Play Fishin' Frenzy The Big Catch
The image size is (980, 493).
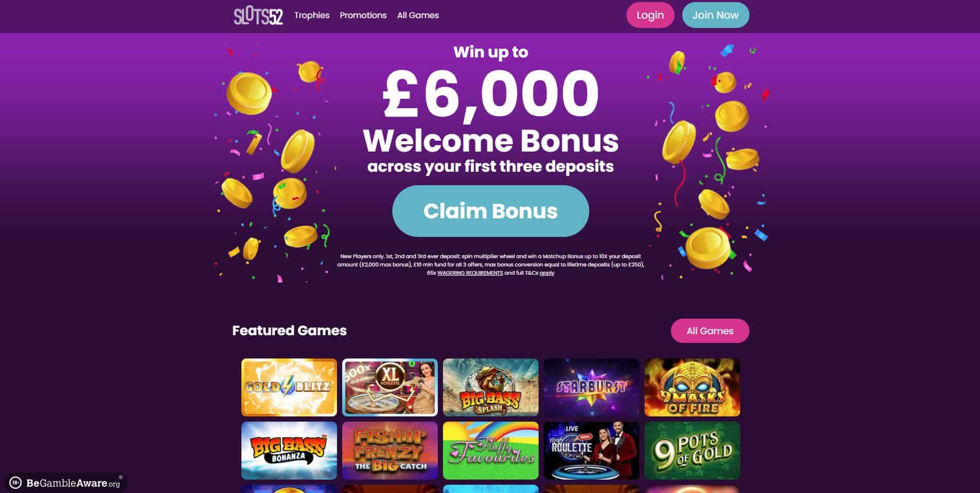(x=390, y=451)
